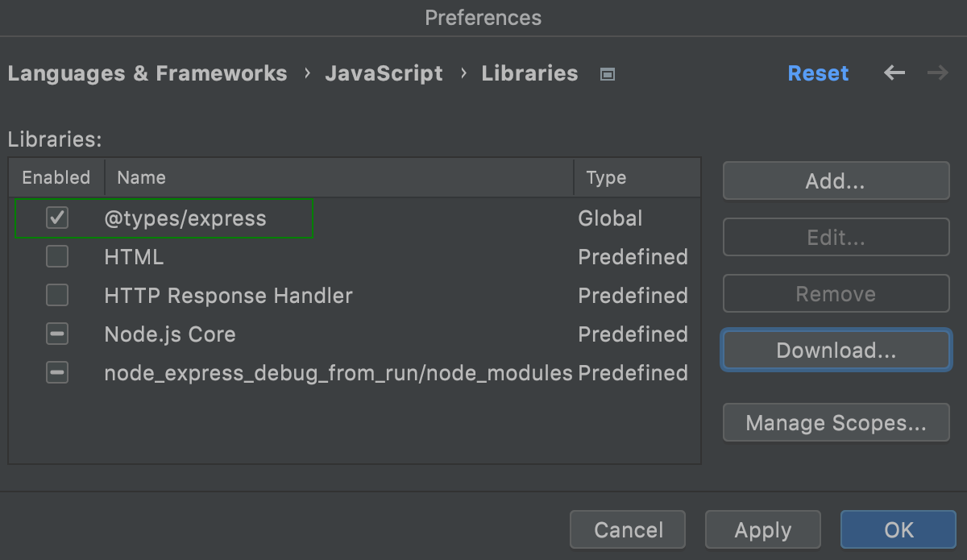Click the Remove button

(836, 293)
